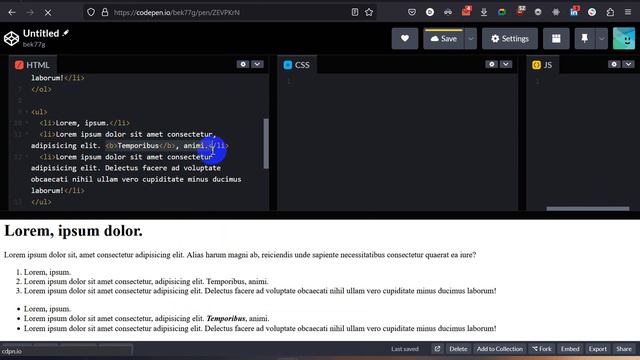This screenshot has width=640, height=360.
Task: Click the HTML editor vertical scrollbar
Action: 266,143
